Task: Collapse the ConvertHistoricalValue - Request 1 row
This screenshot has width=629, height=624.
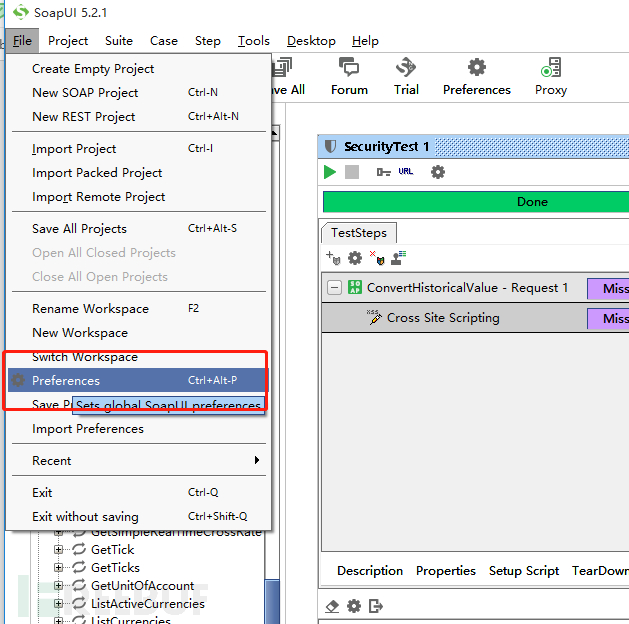Action: (334, 288)
